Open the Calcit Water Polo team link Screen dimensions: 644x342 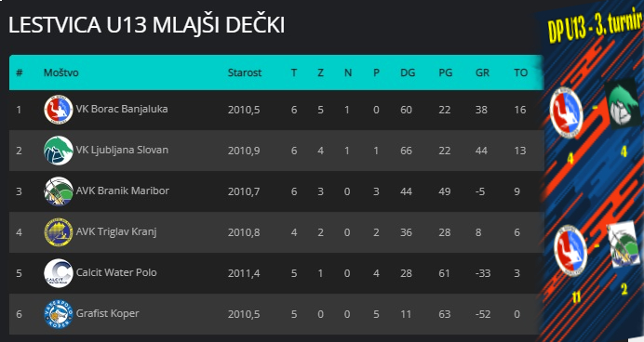click(x=116, y=272)
